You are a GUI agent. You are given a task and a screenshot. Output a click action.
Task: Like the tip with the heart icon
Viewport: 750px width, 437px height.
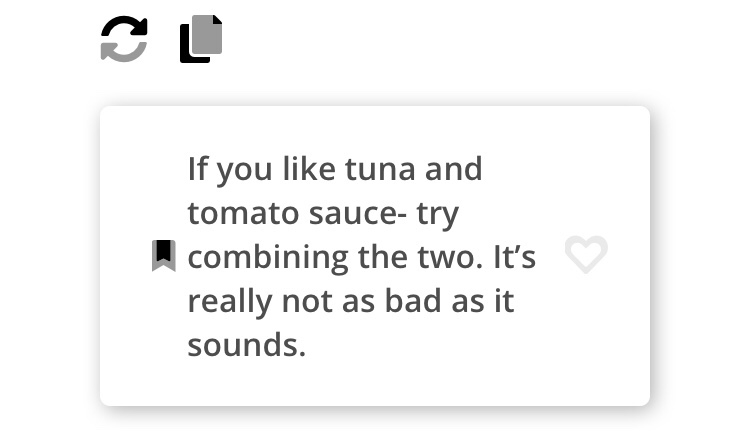(586, 255)
